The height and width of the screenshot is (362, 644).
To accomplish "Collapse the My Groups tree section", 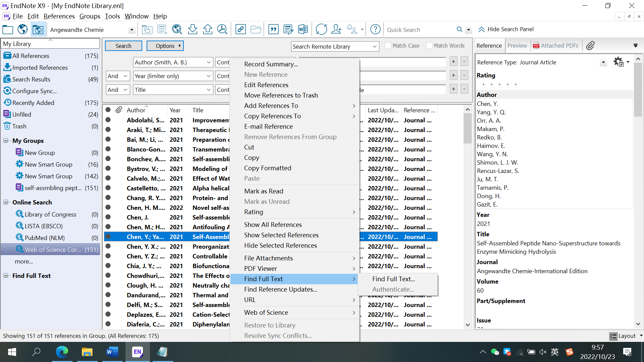I will 6,140.
